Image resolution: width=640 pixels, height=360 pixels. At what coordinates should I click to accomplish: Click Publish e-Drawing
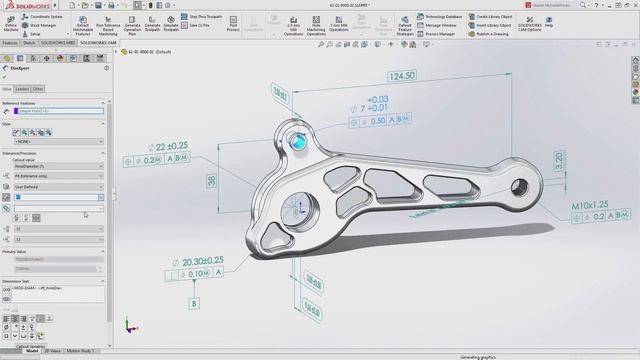488,34
